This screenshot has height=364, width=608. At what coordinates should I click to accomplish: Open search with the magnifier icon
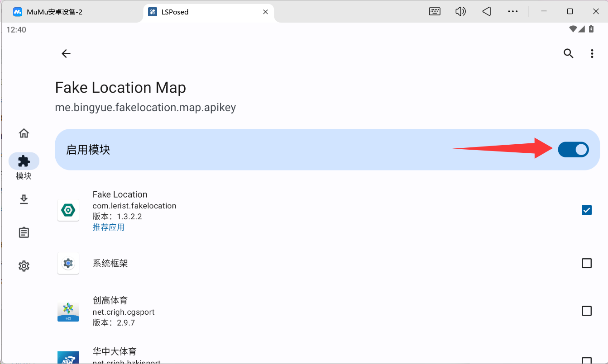[568, 54]
